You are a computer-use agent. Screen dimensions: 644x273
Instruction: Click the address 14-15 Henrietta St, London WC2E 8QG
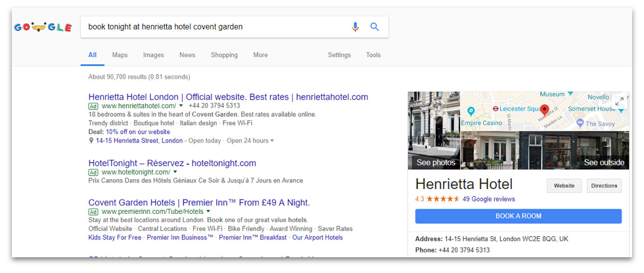507,239
